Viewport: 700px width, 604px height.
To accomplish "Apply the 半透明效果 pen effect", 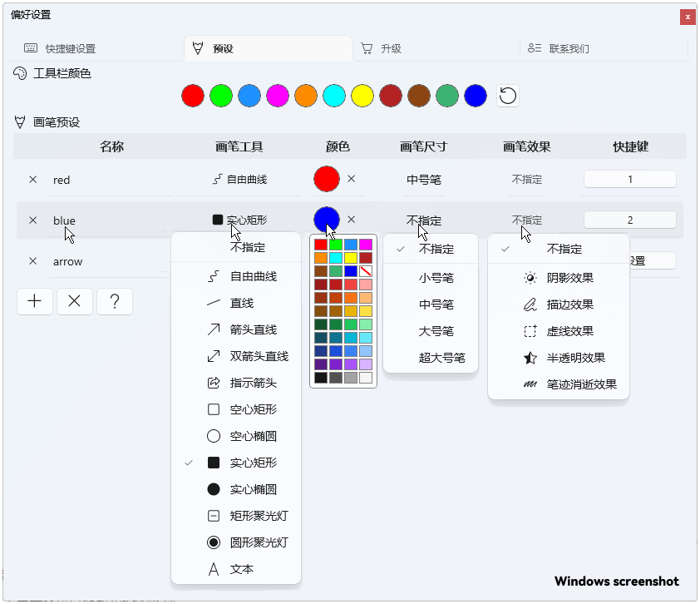I will (x=559, y=358).
